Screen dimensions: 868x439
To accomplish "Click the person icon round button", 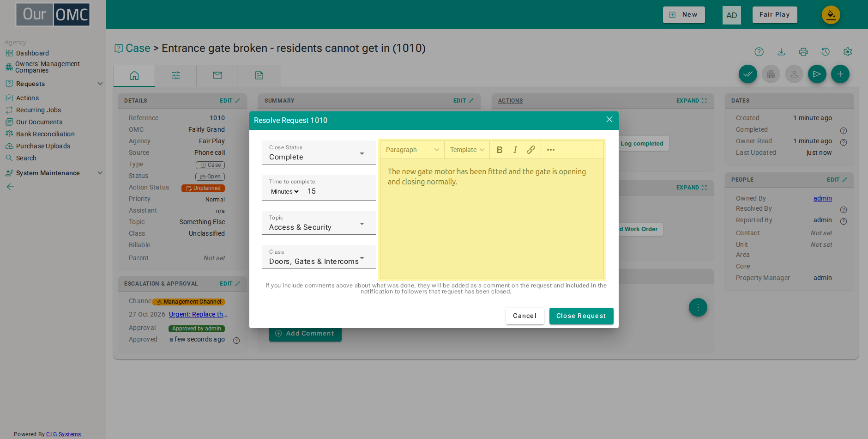I will click(794, 74).
